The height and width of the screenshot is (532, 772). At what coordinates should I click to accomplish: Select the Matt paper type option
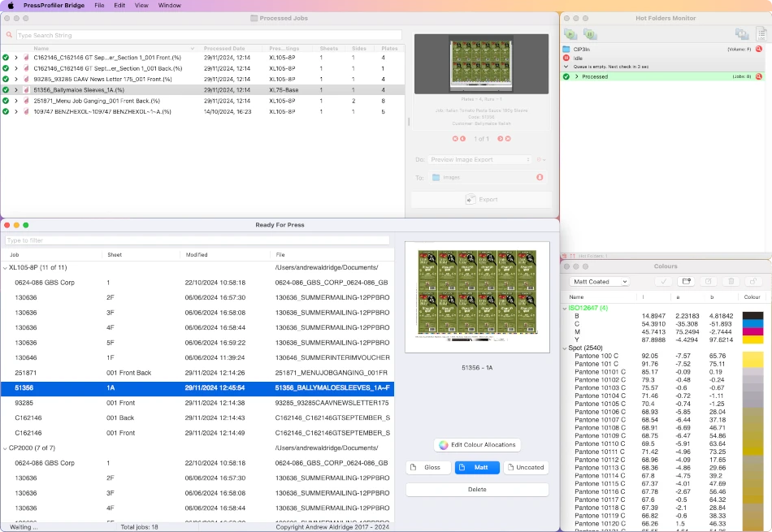477,468
